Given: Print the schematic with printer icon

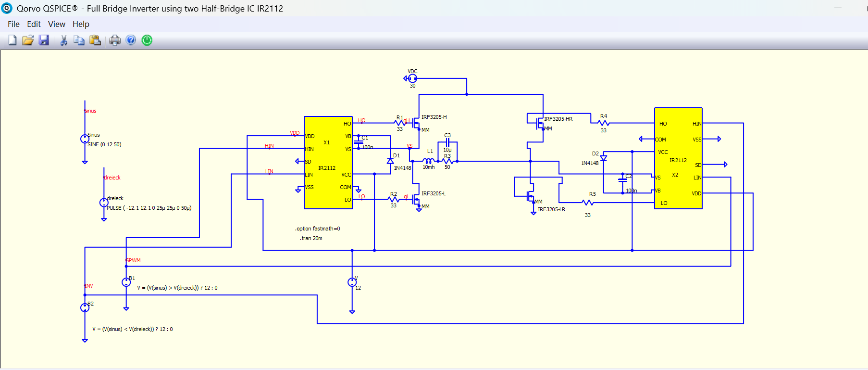Looking at the screenshot, I should pos(115,40).
